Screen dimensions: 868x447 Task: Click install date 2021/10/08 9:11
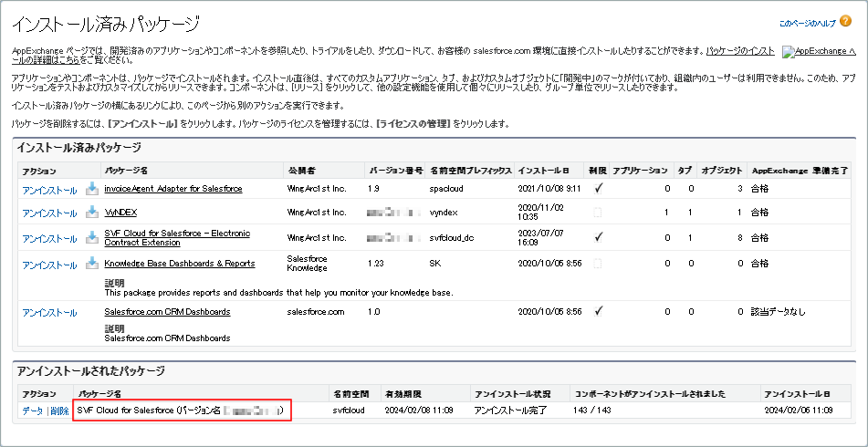click(549, 189)
